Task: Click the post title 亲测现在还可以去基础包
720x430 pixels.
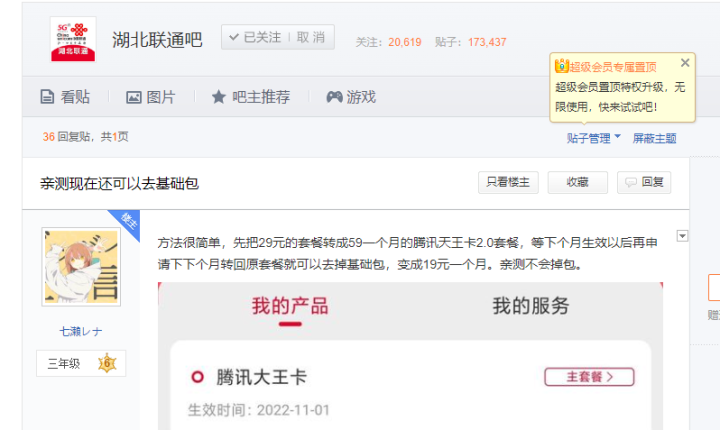Action: coord(119,184)
